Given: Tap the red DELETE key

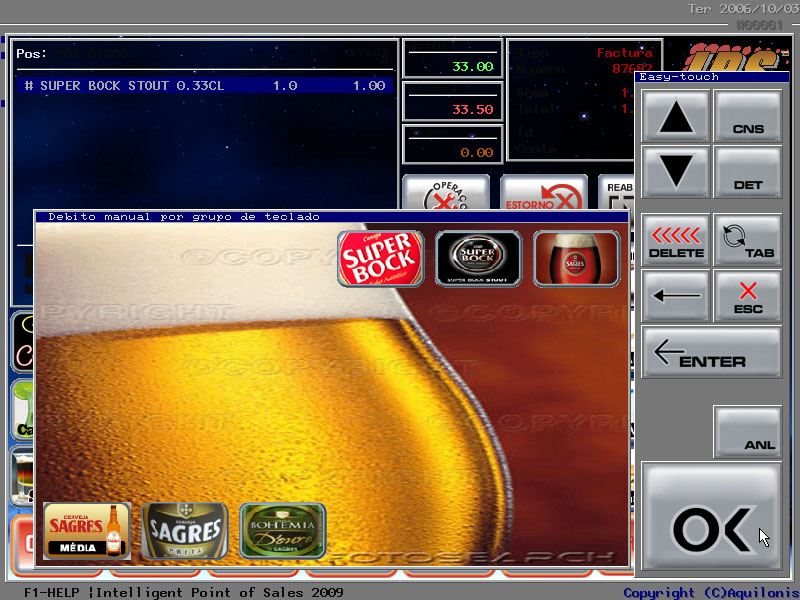Looking at the screenshot, I should point(676,240).
